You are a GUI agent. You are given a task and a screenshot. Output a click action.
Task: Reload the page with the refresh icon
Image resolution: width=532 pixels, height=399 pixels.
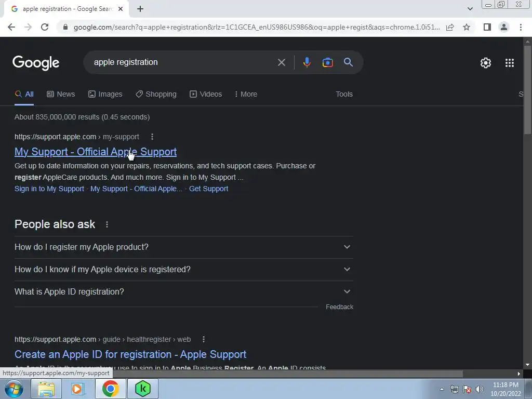click(45, 27)
